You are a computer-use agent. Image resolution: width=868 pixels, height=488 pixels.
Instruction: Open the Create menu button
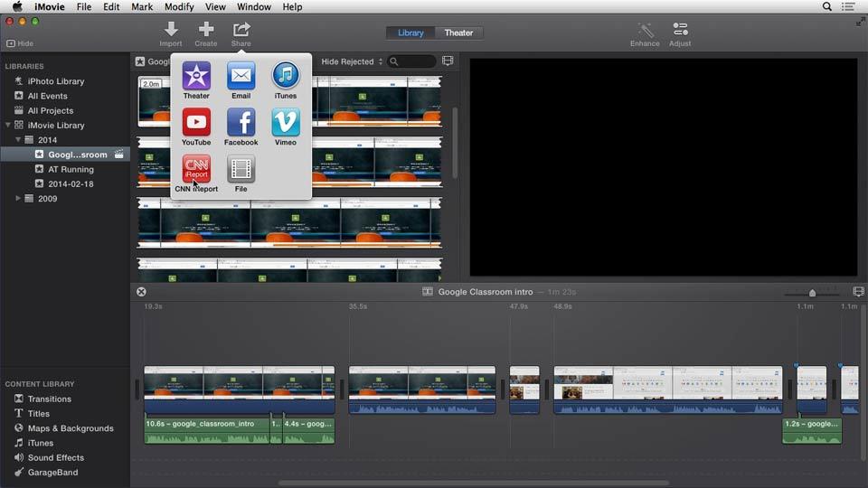(206, 34)
